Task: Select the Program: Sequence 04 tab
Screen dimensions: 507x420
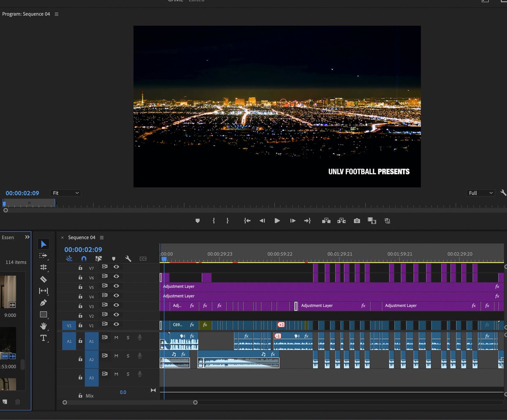Action: coord(26,14)
